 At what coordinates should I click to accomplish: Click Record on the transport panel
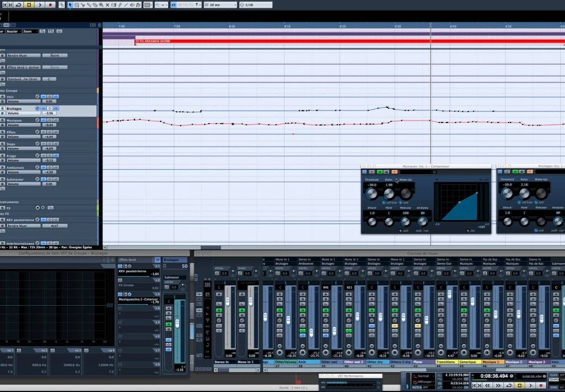(x=541, y=385)
